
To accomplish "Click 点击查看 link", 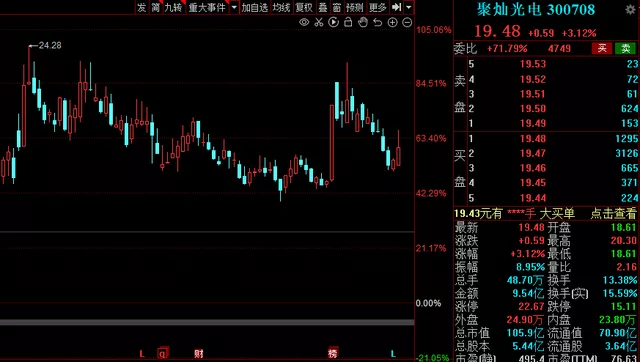I will tap(613, 213).
